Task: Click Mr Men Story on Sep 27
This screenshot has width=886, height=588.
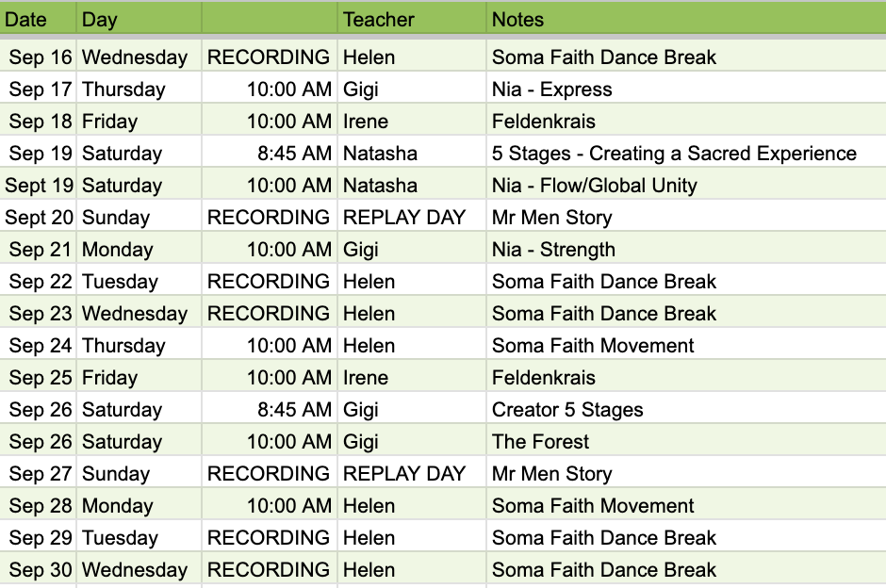Action: 686,473
